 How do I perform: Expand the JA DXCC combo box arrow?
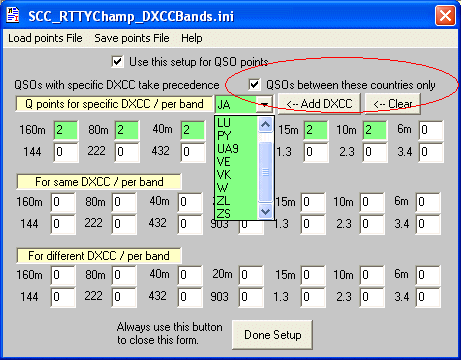pos(264,105)
